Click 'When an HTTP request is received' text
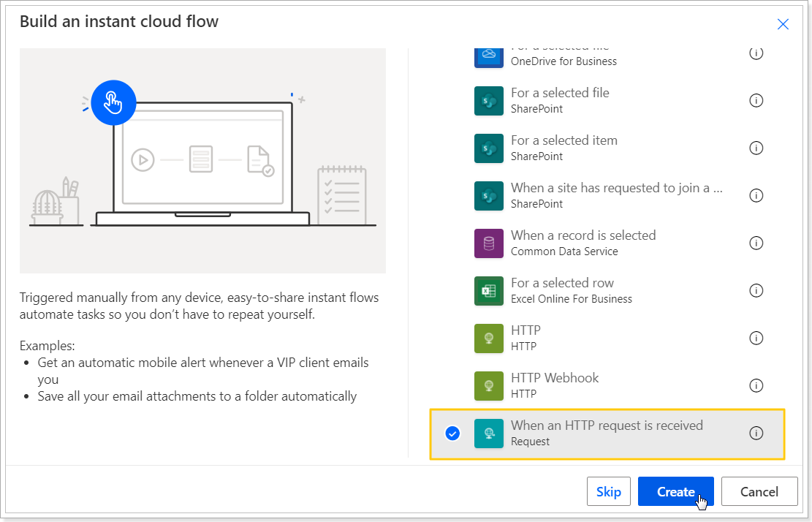This screenshot has height=522, width=812. tap(607, 425)
